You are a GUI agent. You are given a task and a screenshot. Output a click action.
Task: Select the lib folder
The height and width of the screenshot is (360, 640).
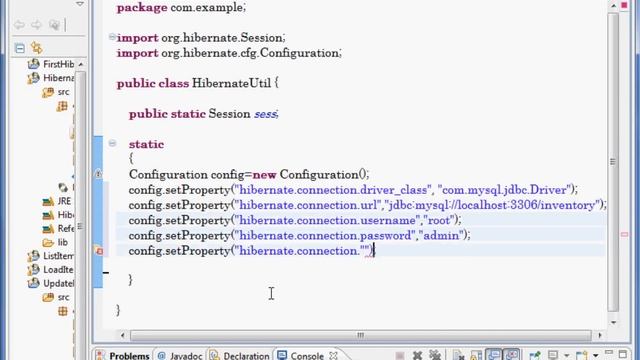55,242
